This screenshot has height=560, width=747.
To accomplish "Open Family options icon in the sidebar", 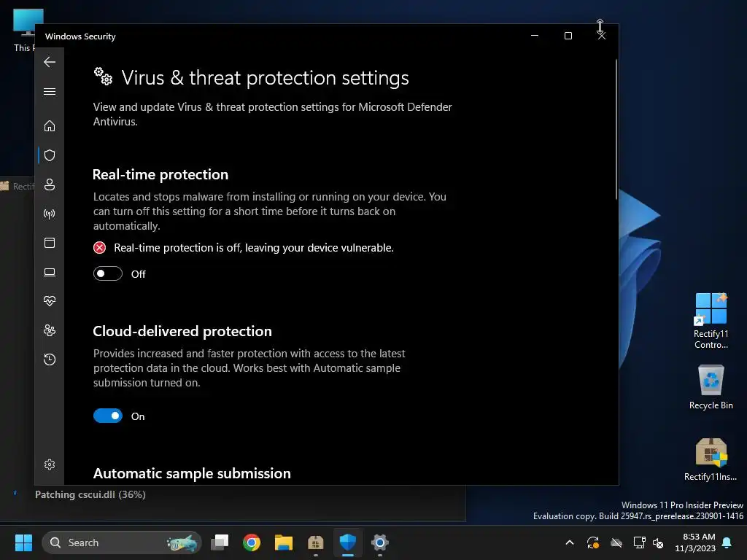I will (x=50, y=330).
